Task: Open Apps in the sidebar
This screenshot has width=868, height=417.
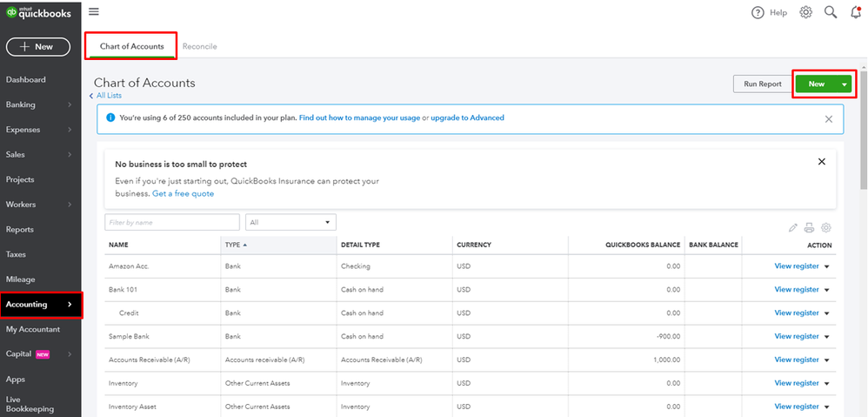Action: coord(16,380)
